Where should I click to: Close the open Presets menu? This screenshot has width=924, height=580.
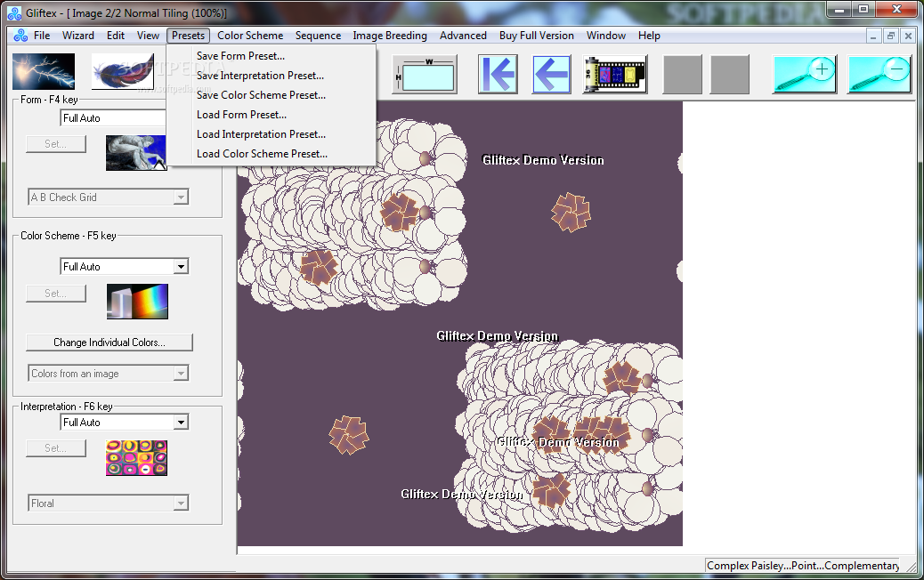pyautogui.click(x=189, y=36)
